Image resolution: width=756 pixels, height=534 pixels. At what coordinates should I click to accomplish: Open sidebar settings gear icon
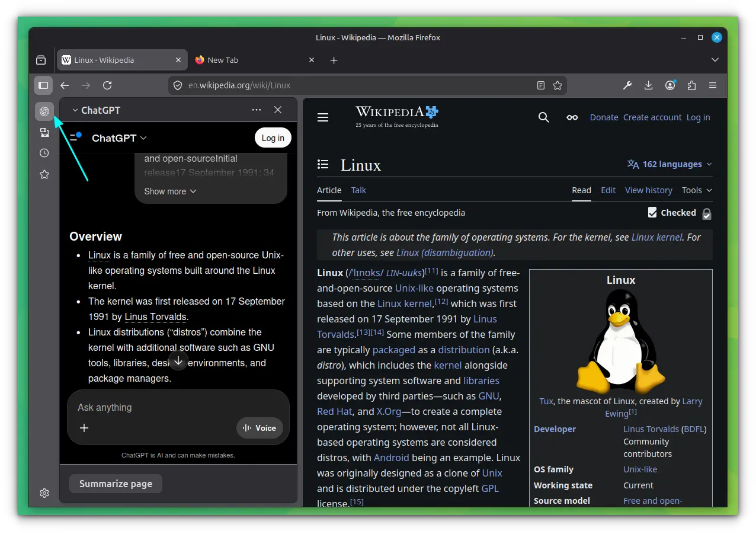tap(44, 493)
